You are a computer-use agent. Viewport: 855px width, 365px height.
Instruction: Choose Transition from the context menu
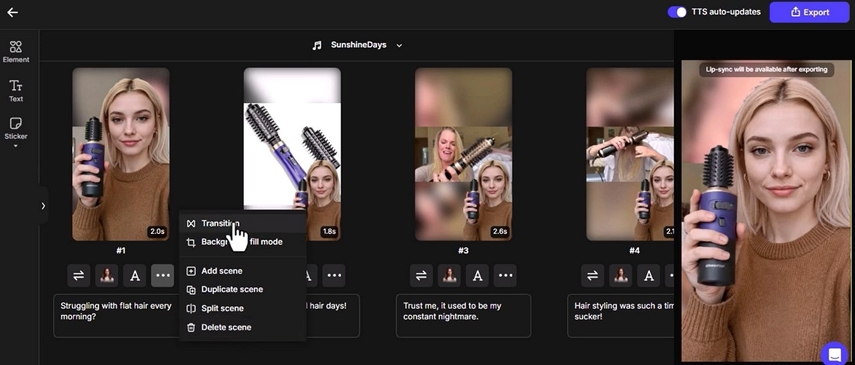pos(243,223)
